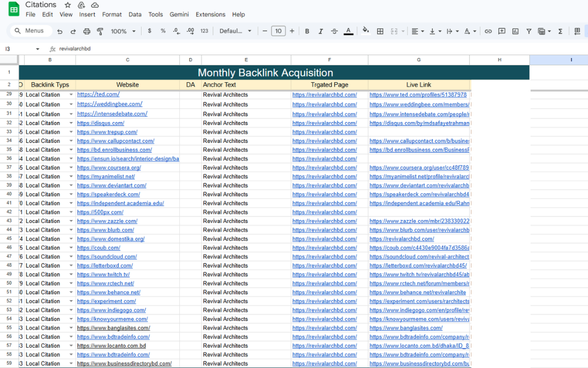Open the fill color picker

[365, 31]
